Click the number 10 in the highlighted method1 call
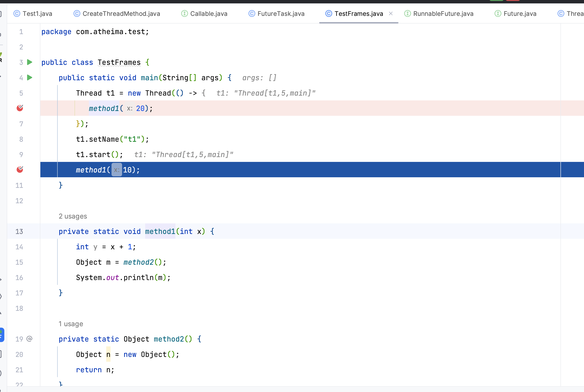The height and width of the screenshot is (392, 584). pos(127,170)
